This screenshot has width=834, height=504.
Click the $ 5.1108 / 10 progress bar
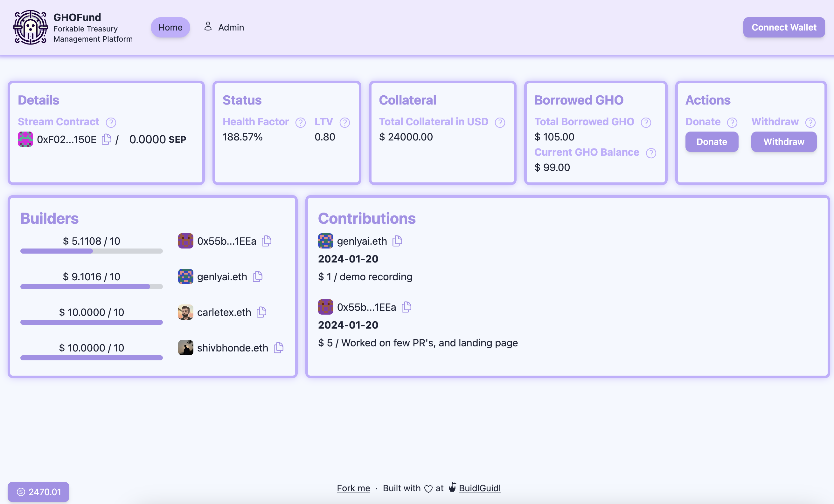click(91, 251)
